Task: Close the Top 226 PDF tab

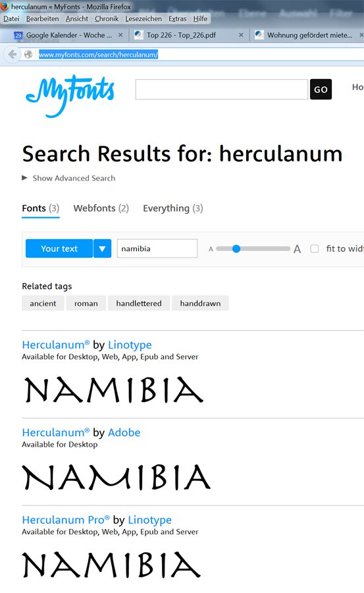Action: pyautogui.click(x=241, y=35)
